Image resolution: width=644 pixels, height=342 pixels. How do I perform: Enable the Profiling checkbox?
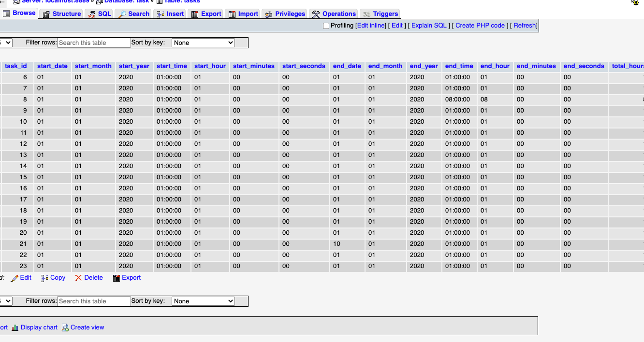pos(326,26)
